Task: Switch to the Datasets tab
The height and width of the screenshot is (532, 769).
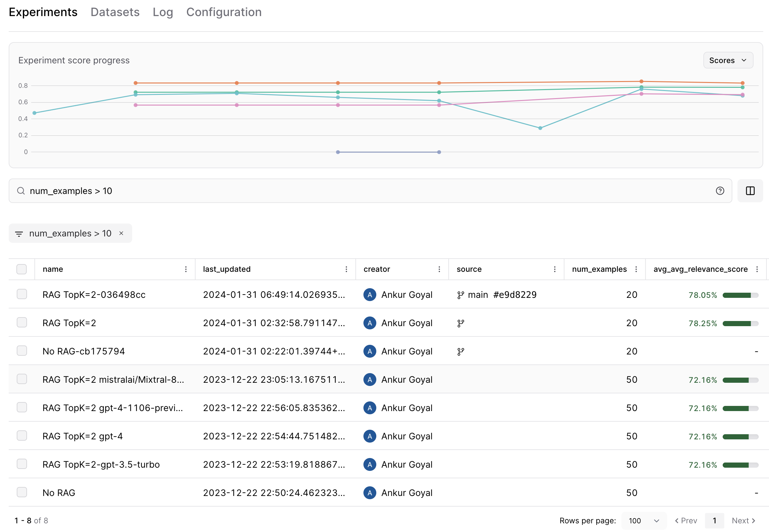Action: (115, 12)
